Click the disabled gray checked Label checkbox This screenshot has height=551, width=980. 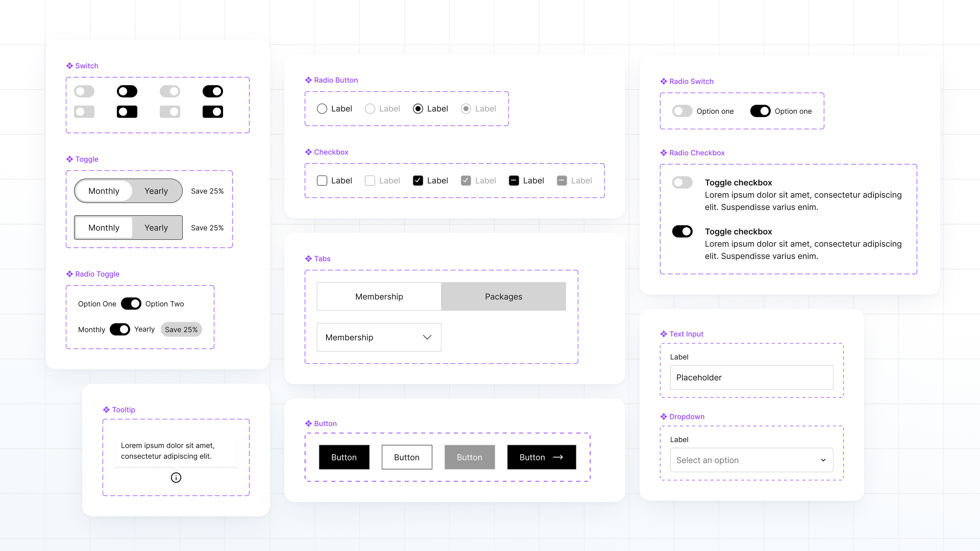(x=466, y=181)
